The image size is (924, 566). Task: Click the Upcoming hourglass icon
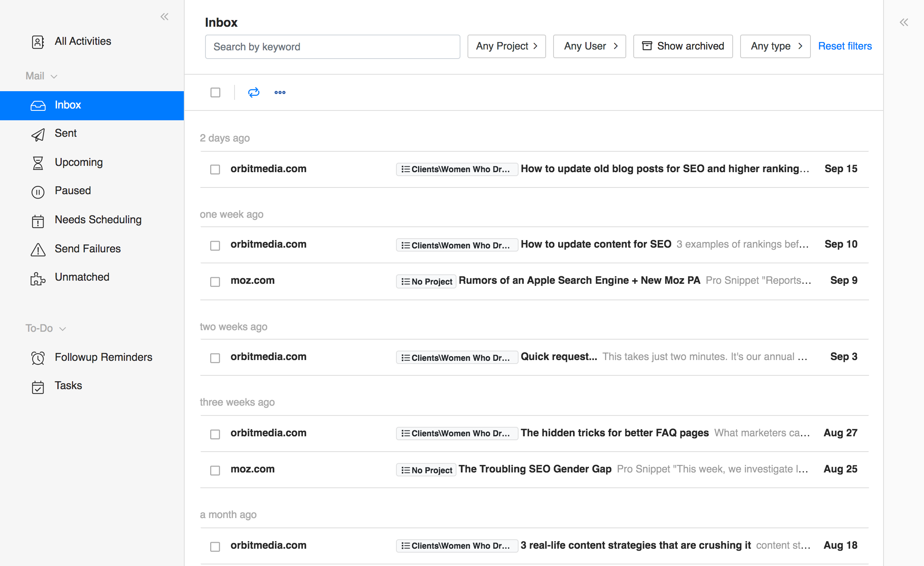click(38, 163)
